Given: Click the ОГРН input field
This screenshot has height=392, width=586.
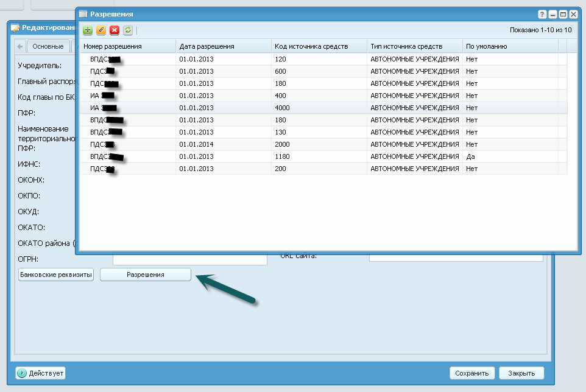Looking at the screenshot, I should click(x=190, y=260).
